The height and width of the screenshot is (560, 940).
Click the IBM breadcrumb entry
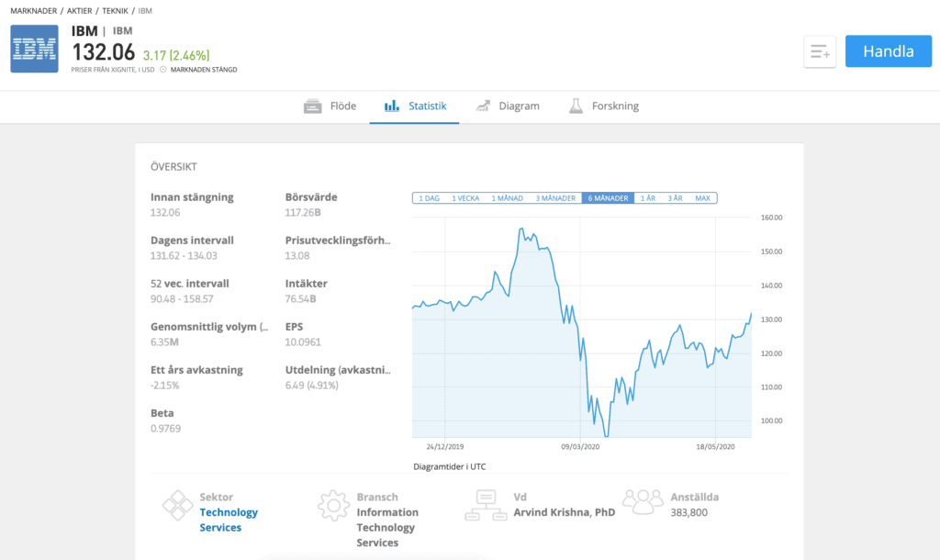tap(145, 11)
